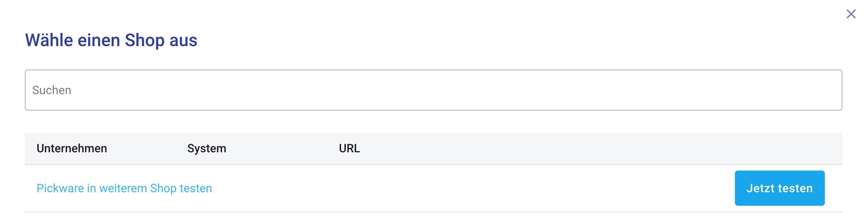Sort the table by Unternehmen column
This screenshot has width=868, height=216.
(72, 148)
